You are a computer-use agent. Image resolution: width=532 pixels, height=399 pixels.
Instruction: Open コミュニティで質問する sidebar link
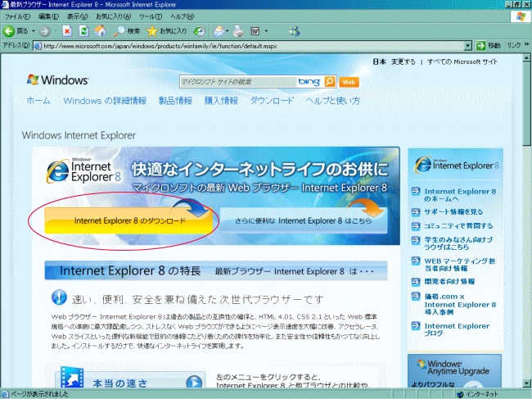coord(458,226)
